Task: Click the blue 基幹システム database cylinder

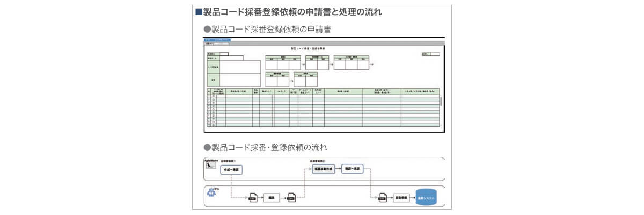Action: (x=426, y=197)
